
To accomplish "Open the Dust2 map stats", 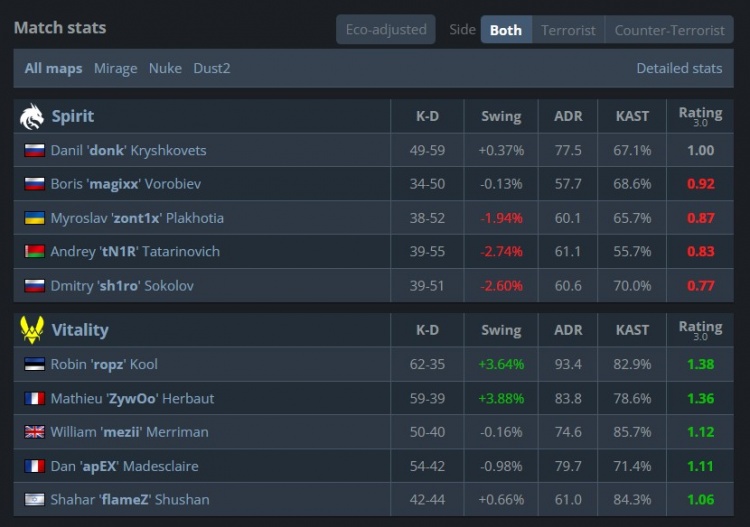I will point(212,68).
